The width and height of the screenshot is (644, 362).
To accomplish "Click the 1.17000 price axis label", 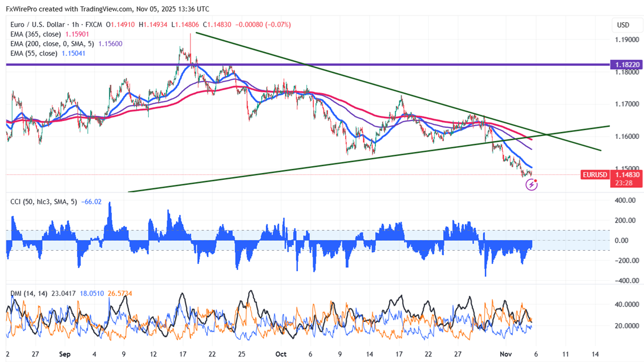I will [627, 104].
